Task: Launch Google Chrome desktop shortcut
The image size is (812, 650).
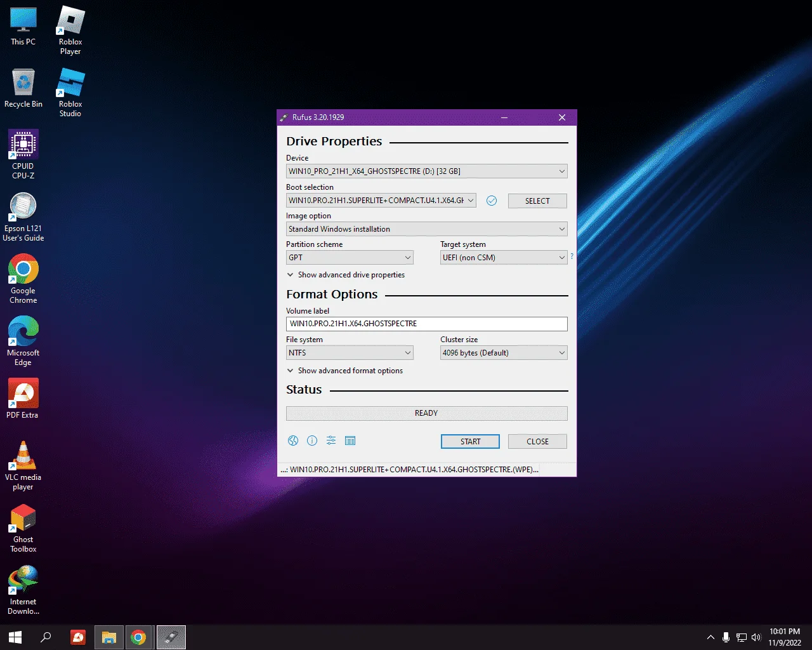Action: 23,279
